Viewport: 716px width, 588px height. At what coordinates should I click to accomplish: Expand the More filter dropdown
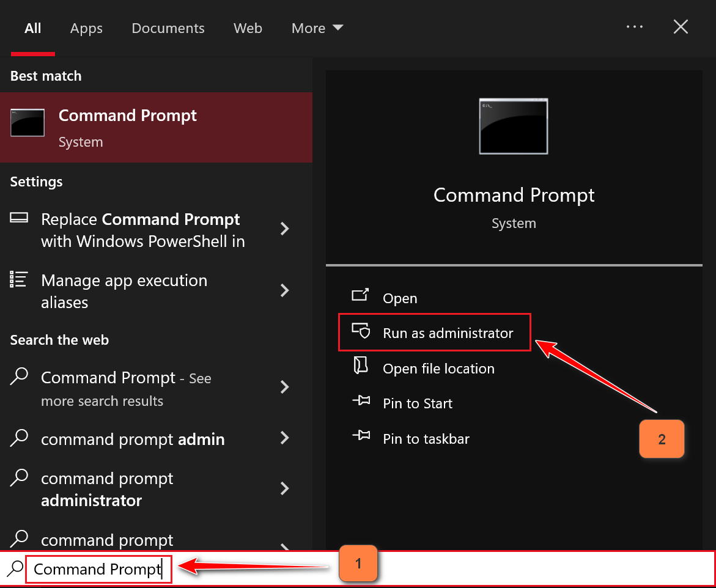pos(317,28)
